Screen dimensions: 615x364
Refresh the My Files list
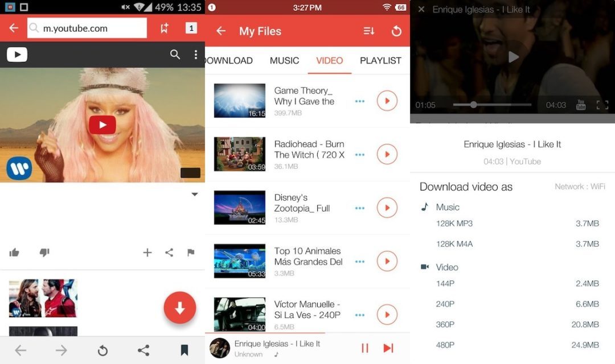coord(396,31)
